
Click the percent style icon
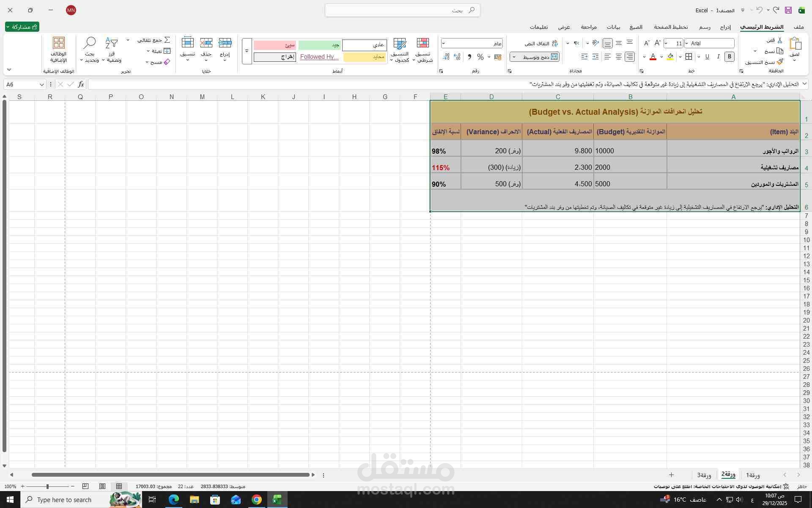(480, 57)
